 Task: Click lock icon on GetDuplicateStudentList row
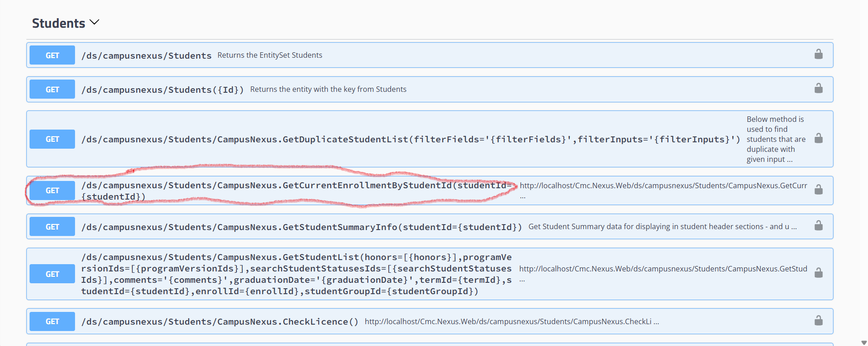click(818, 138)
